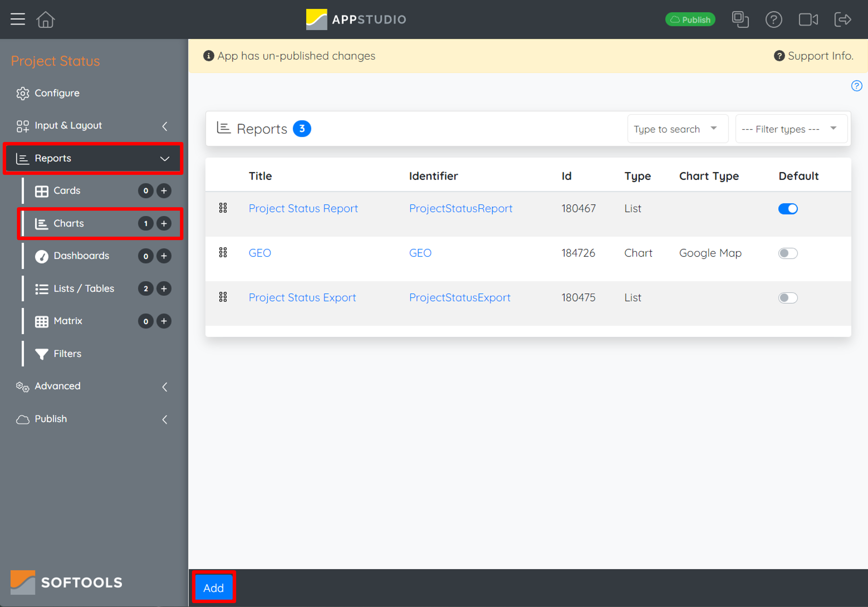Open the Project Status Export title link
This screenshot has width=868, height=607.
[x=302, y=298]
